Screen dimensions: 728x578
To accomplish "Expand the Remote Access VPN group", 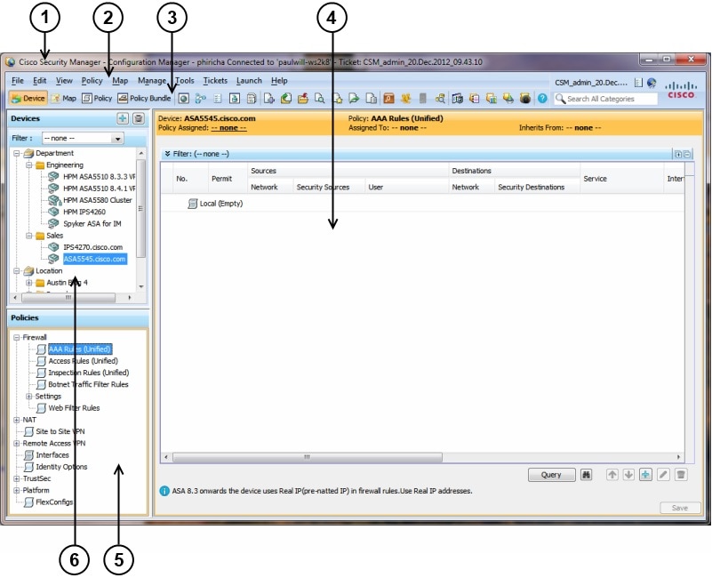I will 17,443.
